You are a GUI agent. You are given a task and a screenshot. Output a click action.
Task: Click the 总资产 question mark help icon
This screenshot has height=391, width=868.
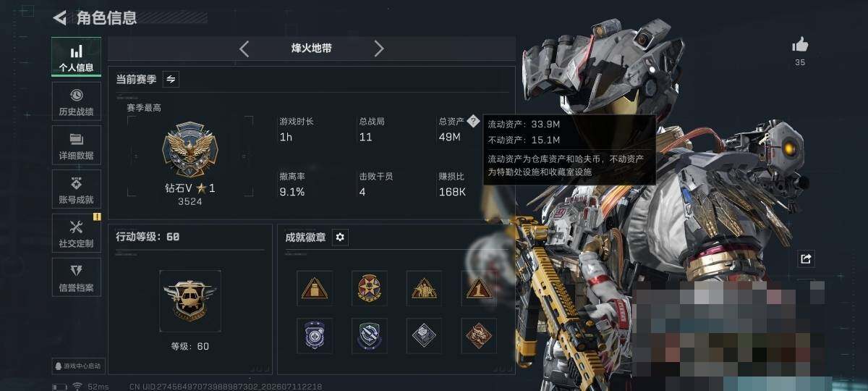pos(473,122)
